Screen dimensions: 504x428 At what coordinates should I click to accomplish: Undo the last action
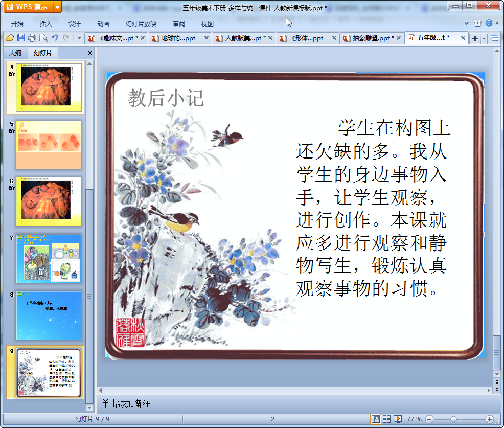[55, 38]
